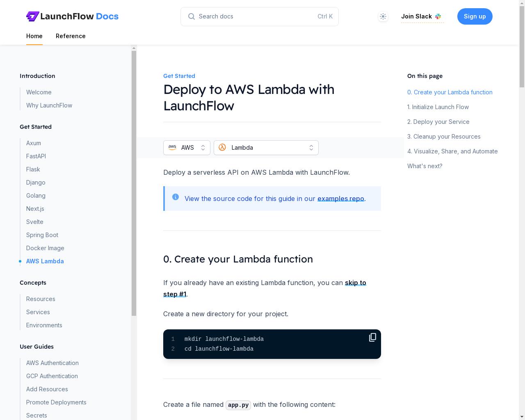Click the app.py inline code text

(x=238, y=405)
